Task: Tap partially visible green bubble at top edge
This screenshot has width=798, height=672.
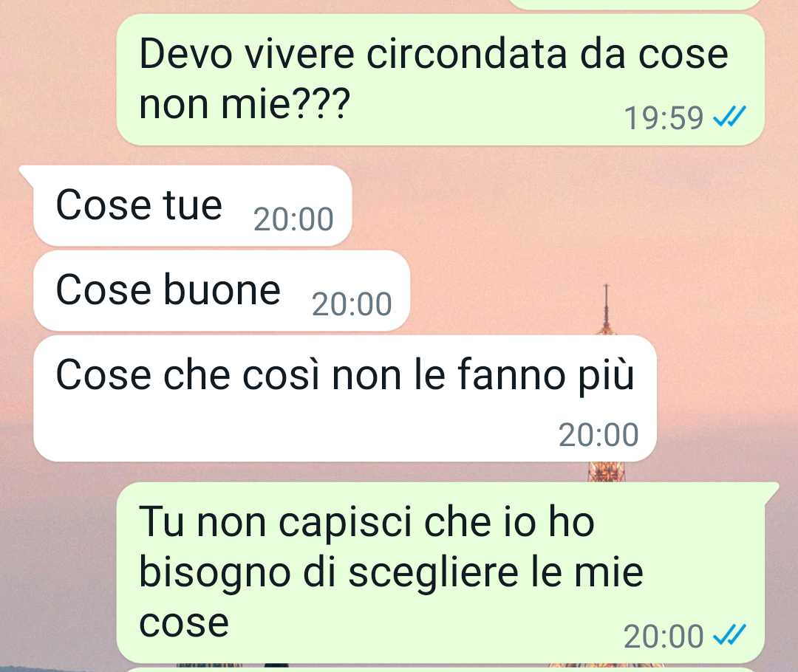Action: 636,4
